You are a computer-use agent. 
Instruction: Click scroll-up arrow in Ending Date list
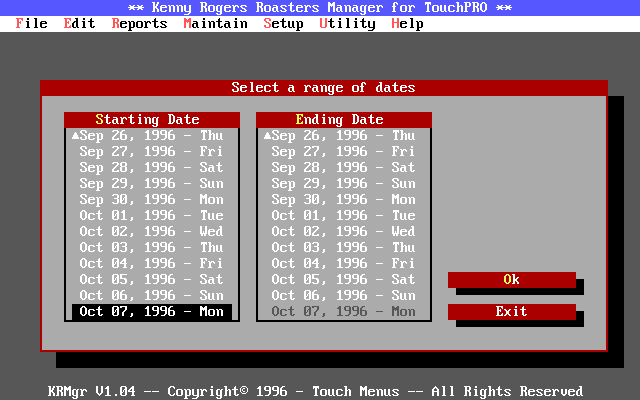click(x=267, y=136)
